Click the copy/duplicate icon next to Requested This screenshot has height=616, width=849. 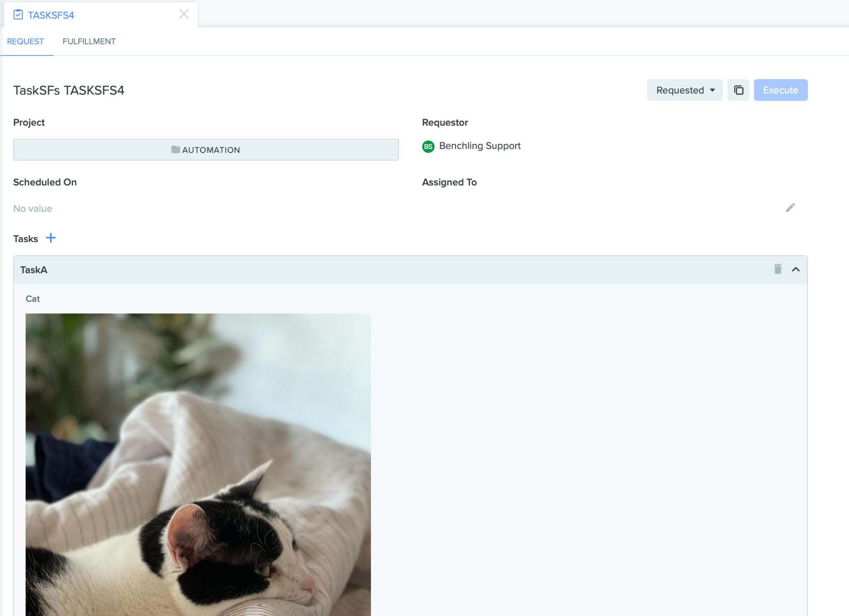pos(738,90)
